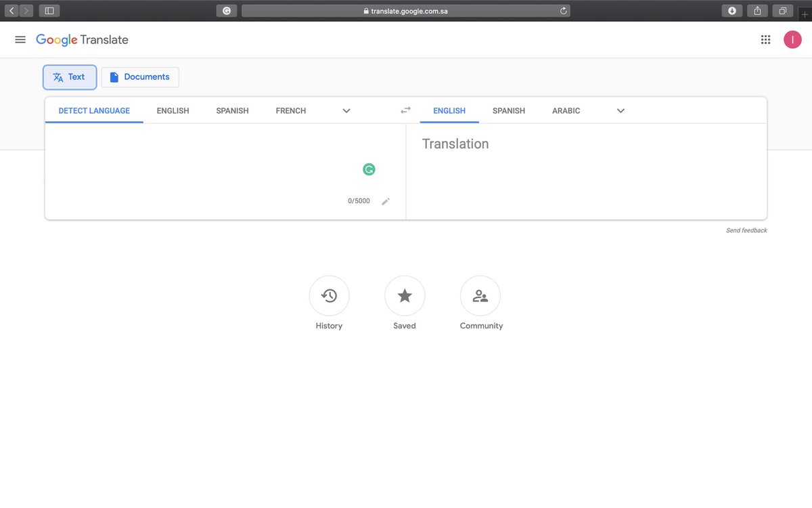Click the Google Translate logo

[x=82, y=40]
